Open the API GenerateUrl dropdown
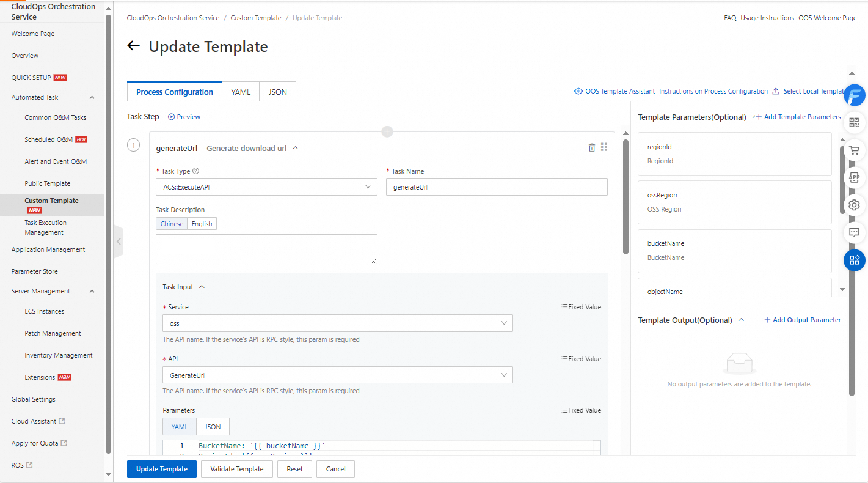The height and width of the screenshot is (483, 868). [337, 375]
